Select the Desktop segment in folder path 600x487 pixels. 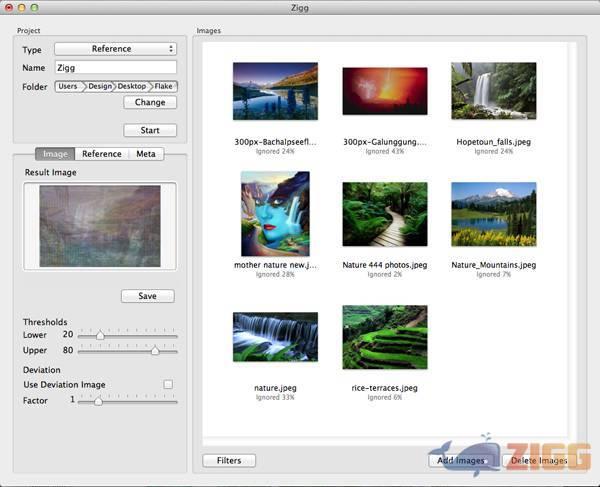(133, 87)
